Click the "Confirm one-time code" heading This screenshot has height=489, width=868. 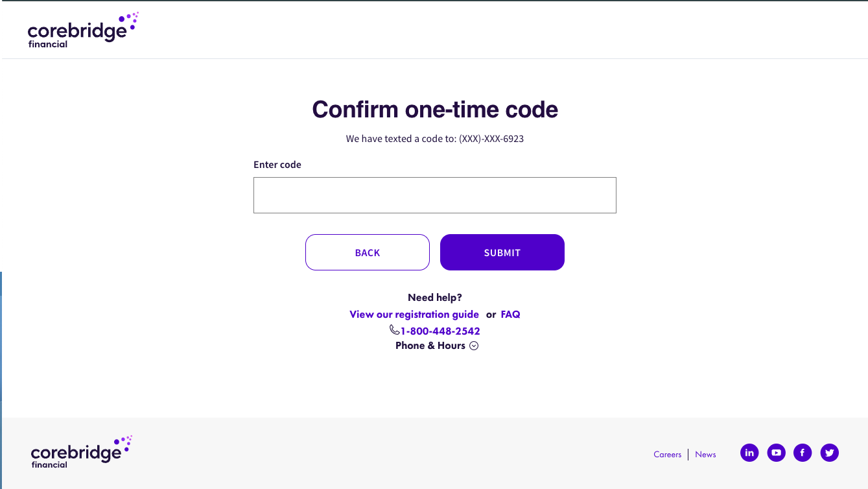[435, 109]
